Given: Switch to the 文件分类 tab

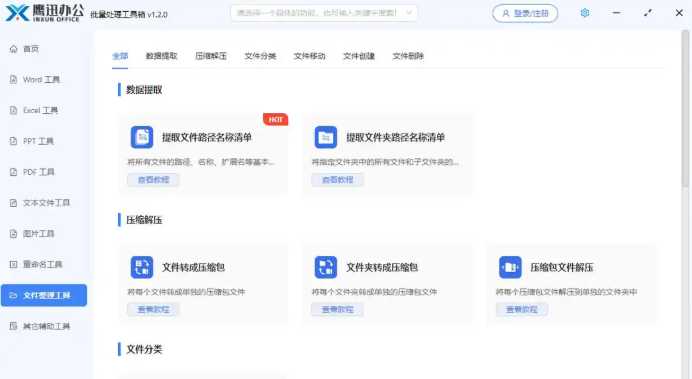Looking at the screenshot, I should [260, 56].
